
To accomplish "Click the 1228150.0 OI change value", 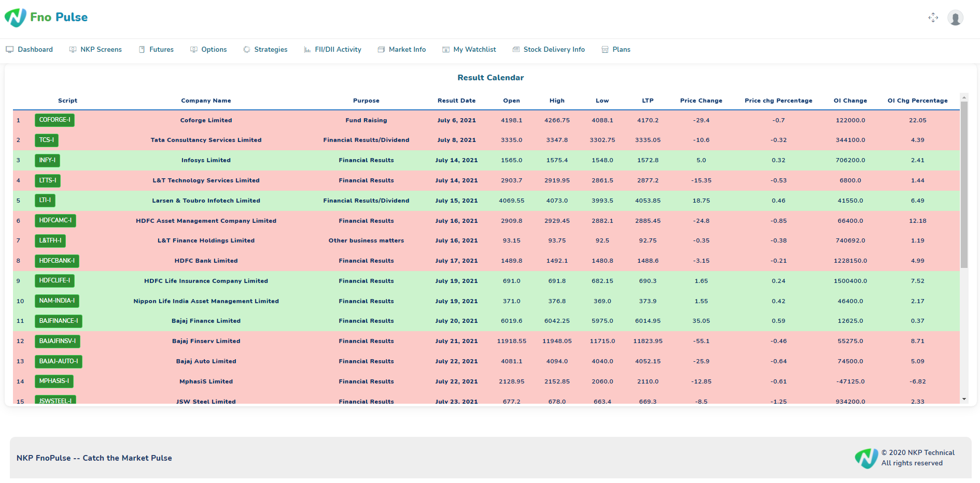I will (850, 261).
